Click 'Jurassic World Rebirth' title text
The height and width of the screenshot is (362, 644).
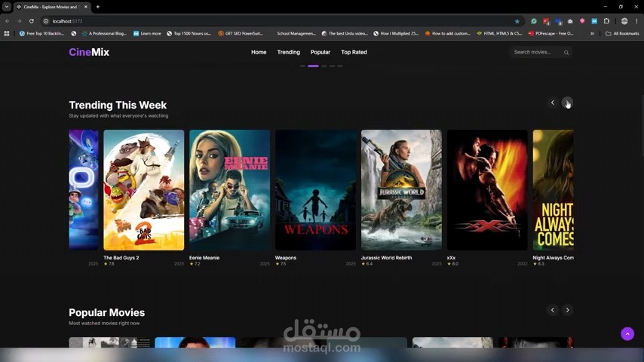(x=387, y=258)
